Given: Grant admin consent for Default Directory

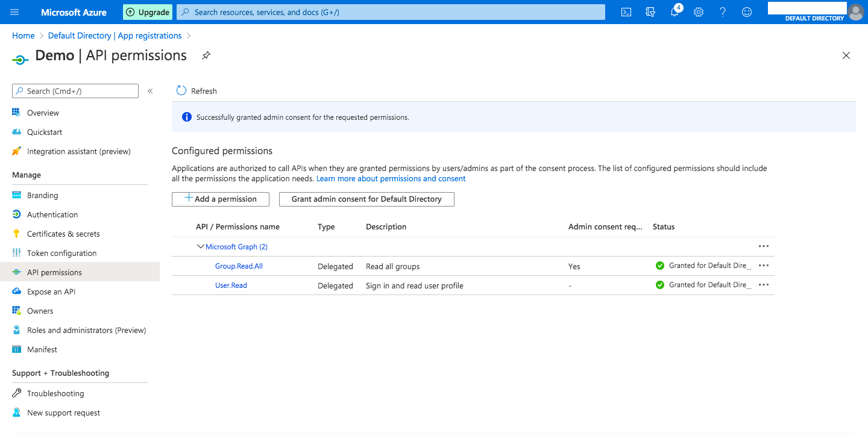Looking at the screenshot, I should [366, 199].
